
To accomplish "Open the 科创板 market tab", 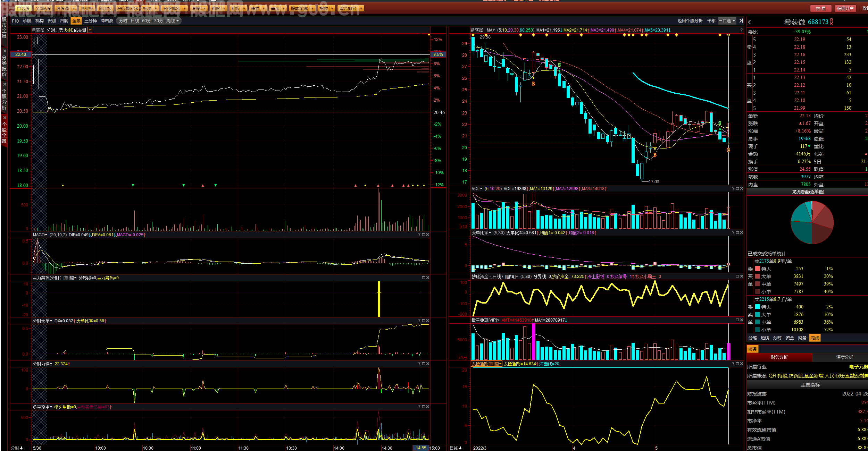I will point(105,9).
